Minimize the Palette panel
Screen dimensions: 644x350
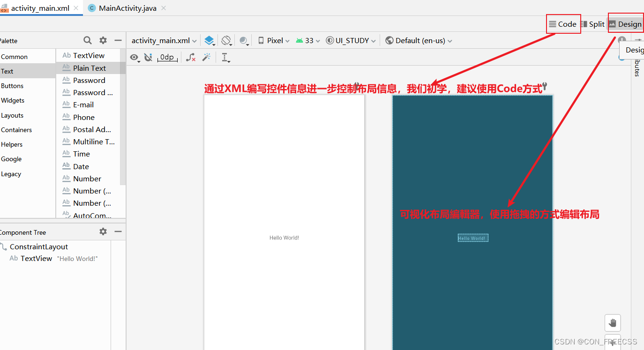(118, 40)
